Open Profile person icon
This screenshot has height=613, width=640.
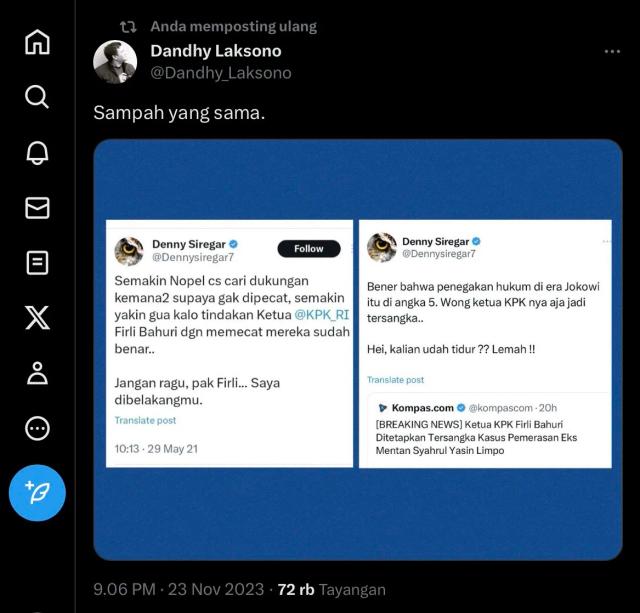pyautogui.click(x=37, y=373)
